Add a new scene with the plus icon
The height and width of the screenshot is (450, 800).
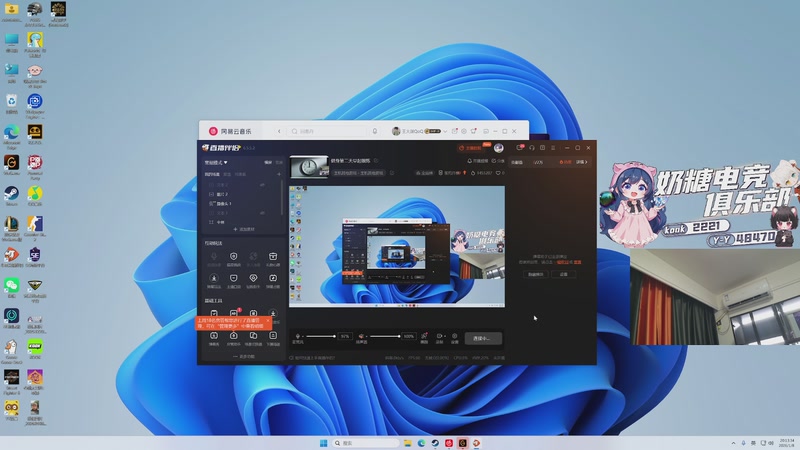click(x=279, y=174)
